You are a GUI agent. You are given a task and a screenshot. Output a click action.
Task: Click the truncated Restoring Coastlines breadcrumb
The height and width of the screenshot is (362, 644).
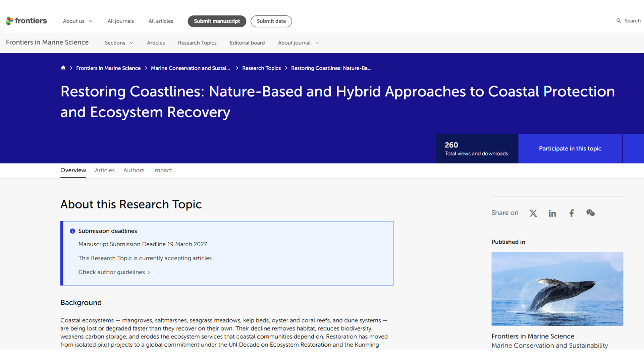[x=331, y=68]
